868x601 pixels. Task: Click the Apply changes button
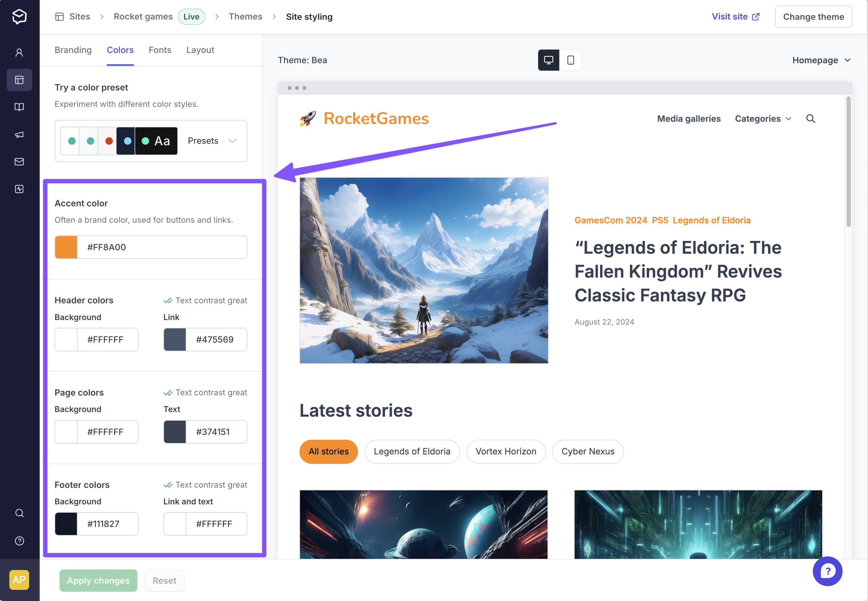pos(98,580)
